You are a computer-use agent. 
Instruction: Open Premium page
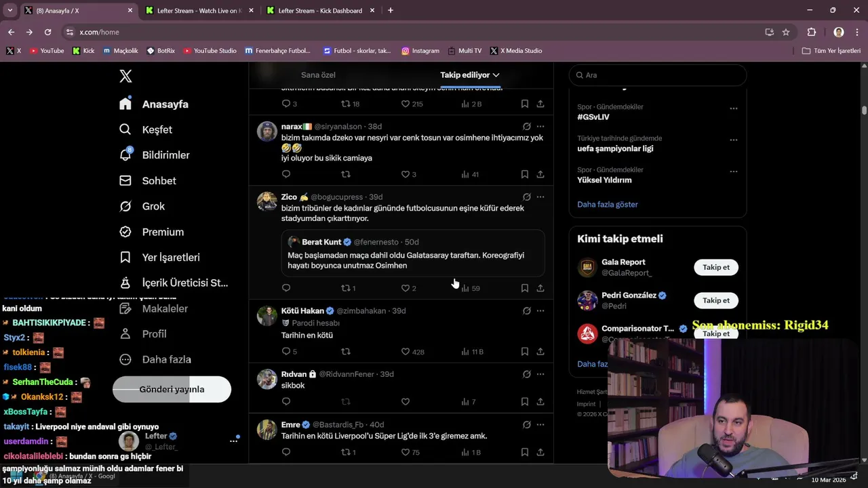click(x=151, y=232)
